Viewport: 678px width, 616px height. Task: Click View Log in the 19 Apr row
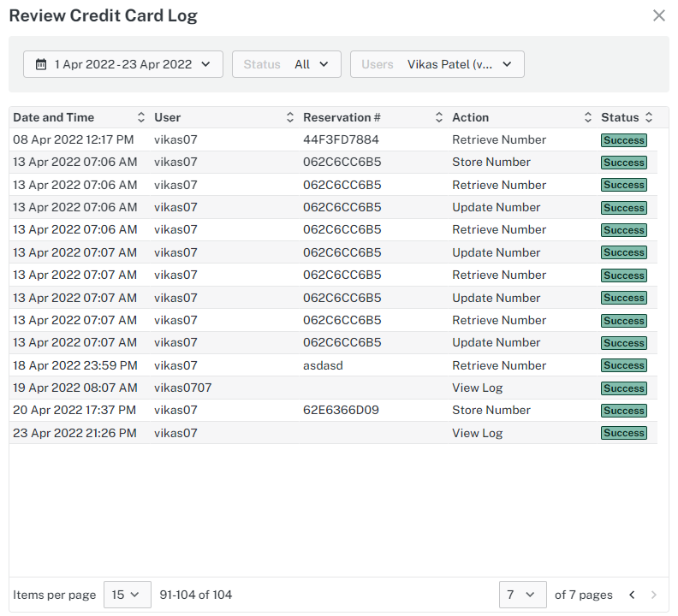click(478, 388)
